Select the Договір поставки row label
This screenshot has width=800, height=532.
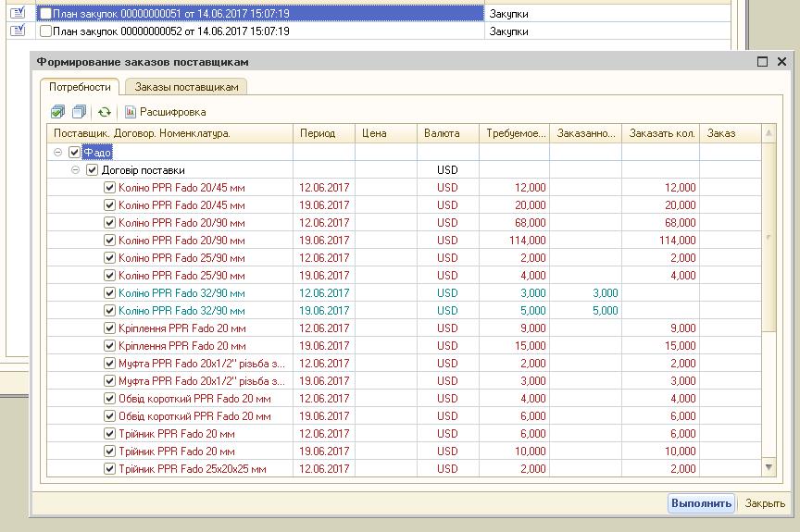pos(144,170)
